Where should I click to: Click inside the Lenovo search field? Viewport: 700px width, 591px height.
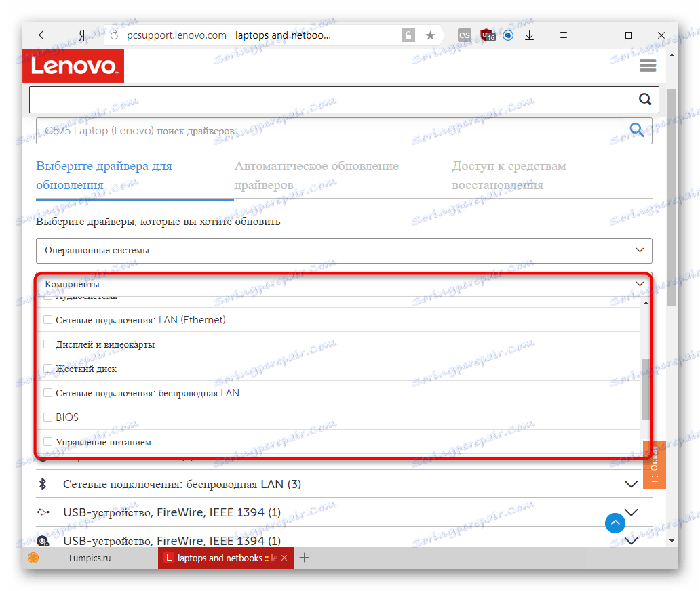[x=339, y=99]
